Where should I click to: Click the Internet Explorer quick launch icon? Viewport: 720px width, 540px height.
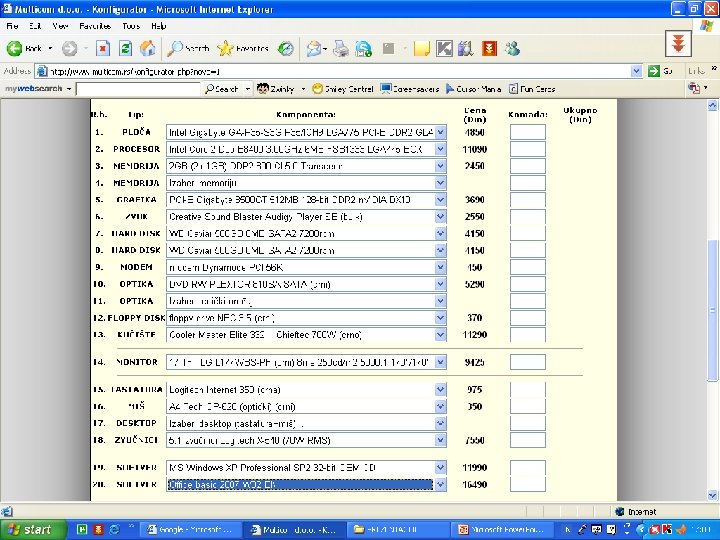(x=114, y=530)
